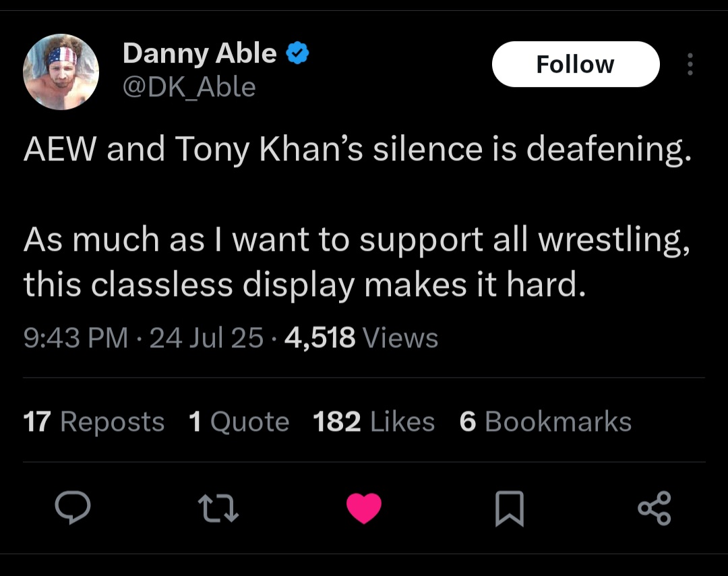Toggle the bookmark icon for this post
The width and height of the screenshot is (728, 576).
(510, 509)
